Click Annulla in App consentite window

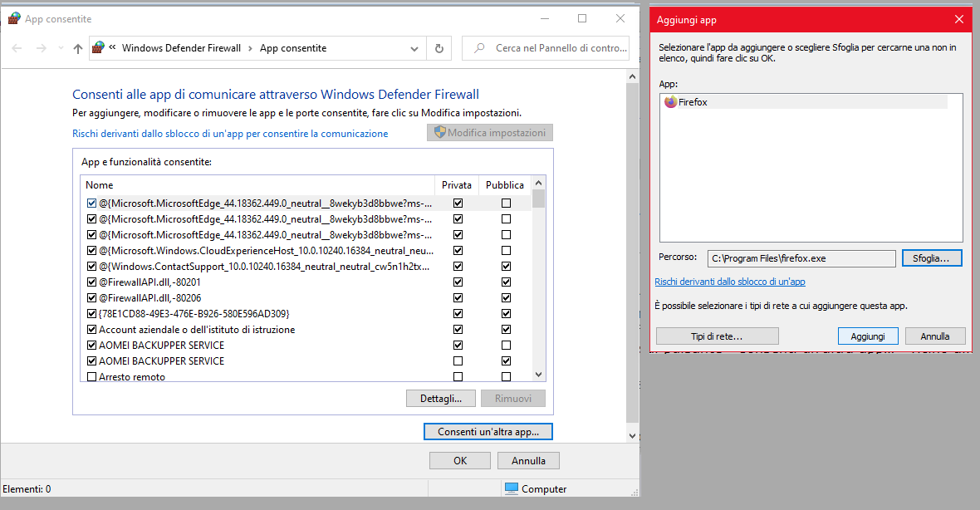pos(528,461)
